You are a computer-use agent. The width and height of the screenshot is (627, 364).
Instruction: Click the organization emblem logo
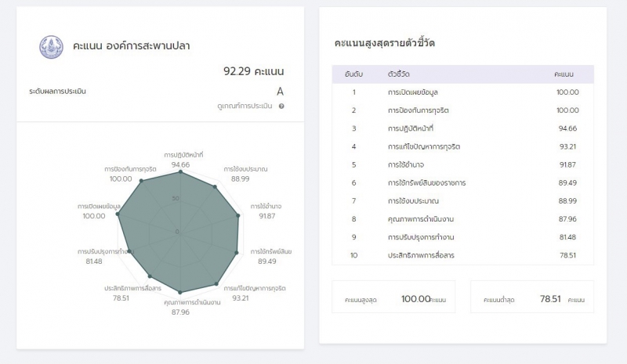50,46
